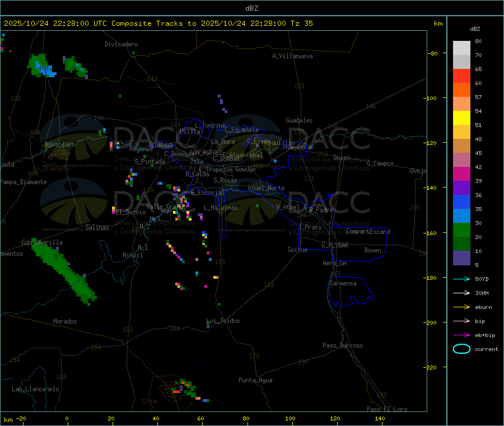Click the Paso_Barroso map label
Viewport: 504px width, 426px height.
coord(343,345)
